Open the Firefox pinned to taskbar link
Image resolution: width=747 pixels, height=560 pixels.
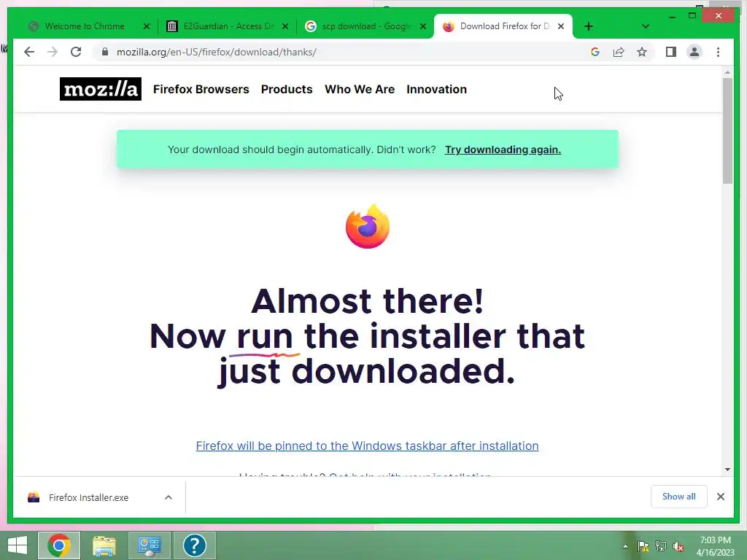click(368, 446)
